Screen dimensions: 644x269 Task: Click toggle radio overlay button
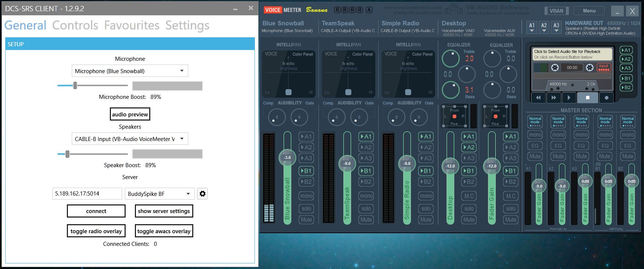point(96,231)
